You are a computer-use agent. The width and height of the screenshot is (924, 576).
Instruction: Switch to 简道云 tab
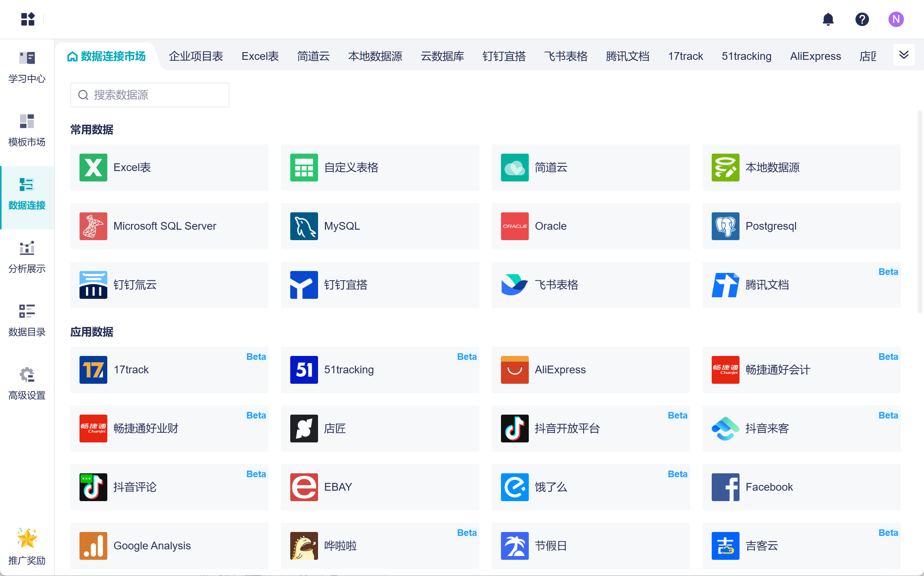(313, 56)
